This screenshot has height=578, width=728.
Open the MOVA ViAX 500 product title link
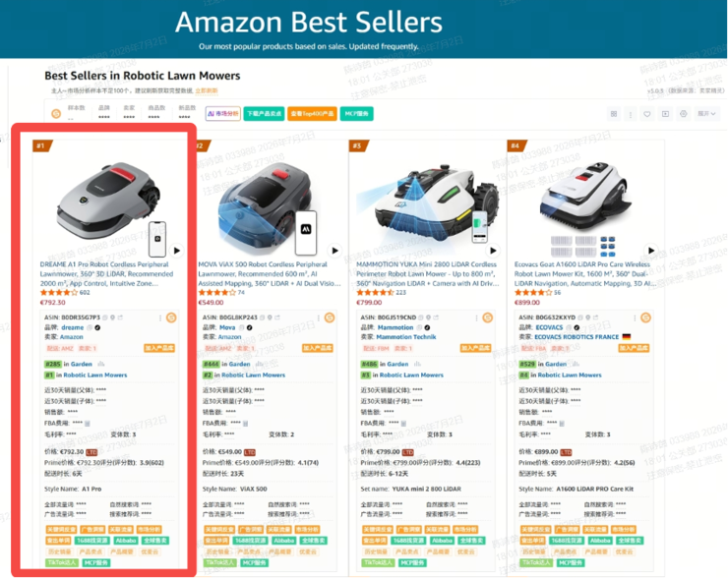click(x=270, y=273)
